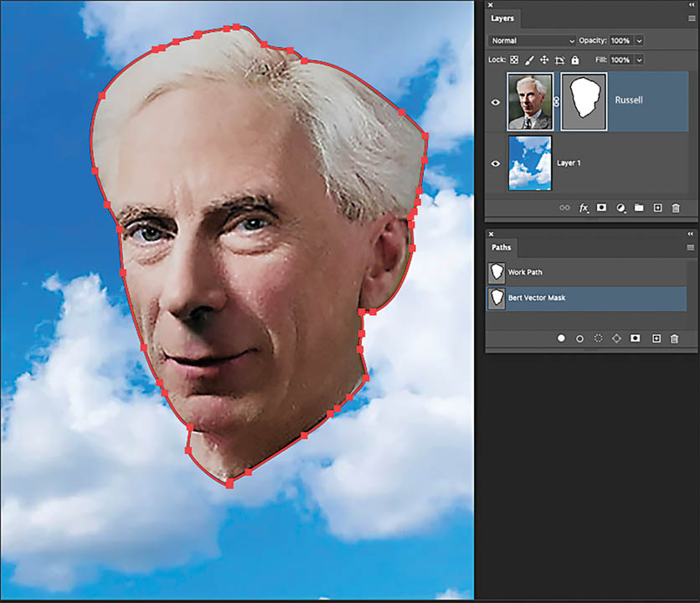Unlink the Russell layer mask chain

point(557,102)
